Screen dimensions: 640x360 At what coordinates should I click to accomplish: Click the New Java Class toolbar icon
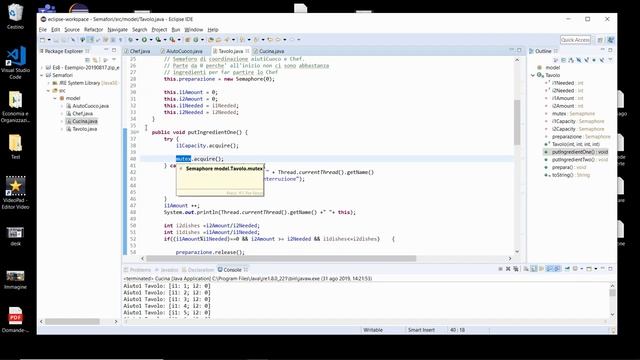click(x=196, y=40)
